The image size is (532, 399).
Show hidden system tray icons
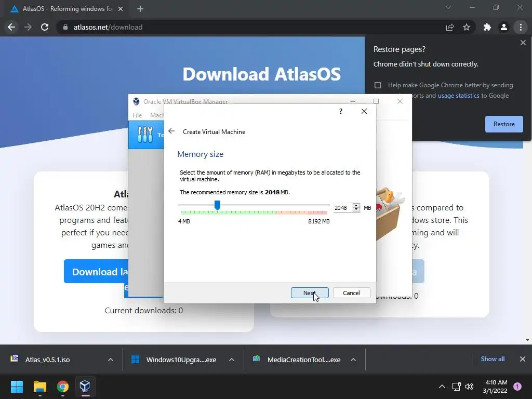click(x=442, y=387)
